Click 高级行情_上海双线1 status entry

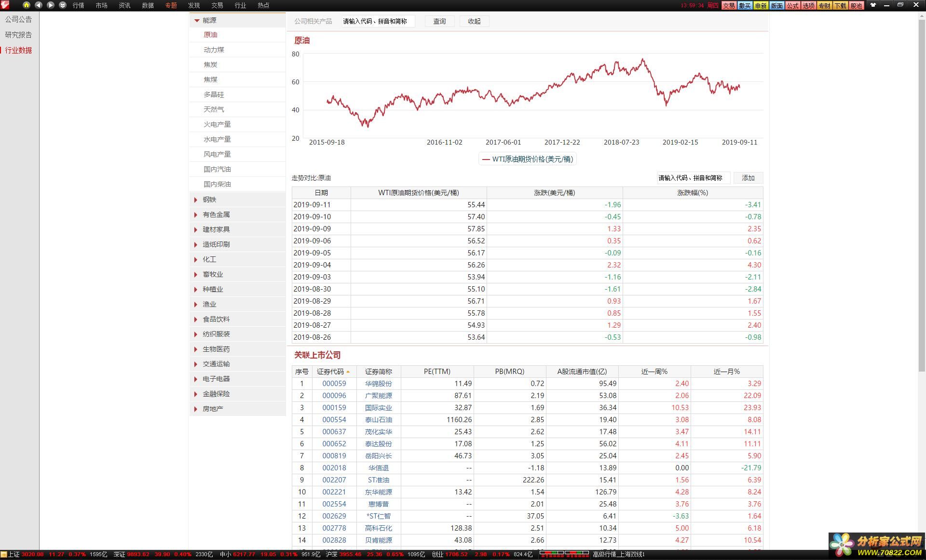[619, 554]
